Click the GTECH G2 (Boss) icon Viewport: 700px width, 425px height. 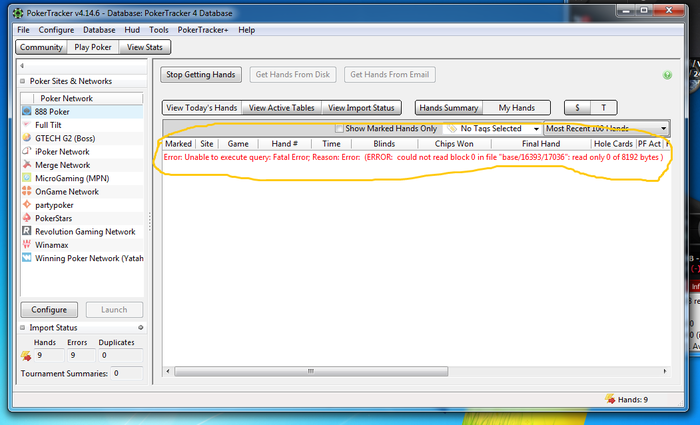click(27, 138)
